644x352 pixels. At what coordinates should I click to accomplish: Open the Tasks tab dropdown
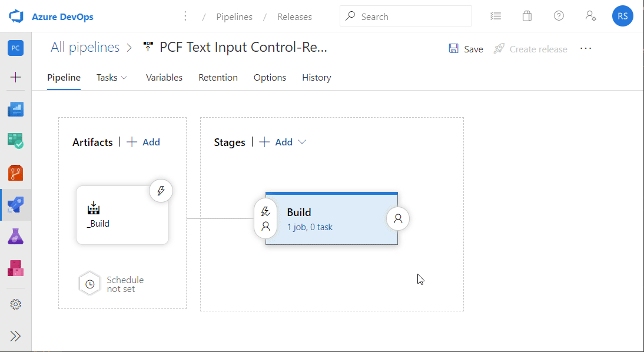point(112,78)
